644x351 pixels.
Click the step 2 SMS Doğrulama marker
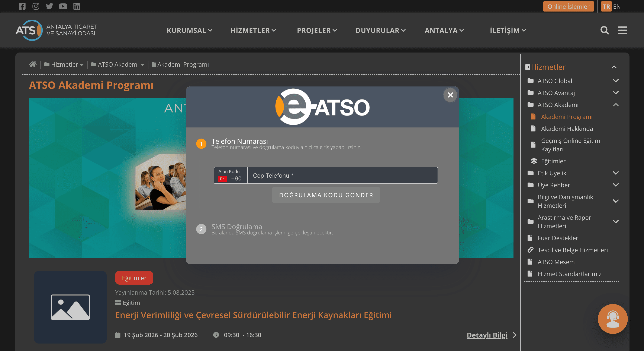[x=201, y=229]
